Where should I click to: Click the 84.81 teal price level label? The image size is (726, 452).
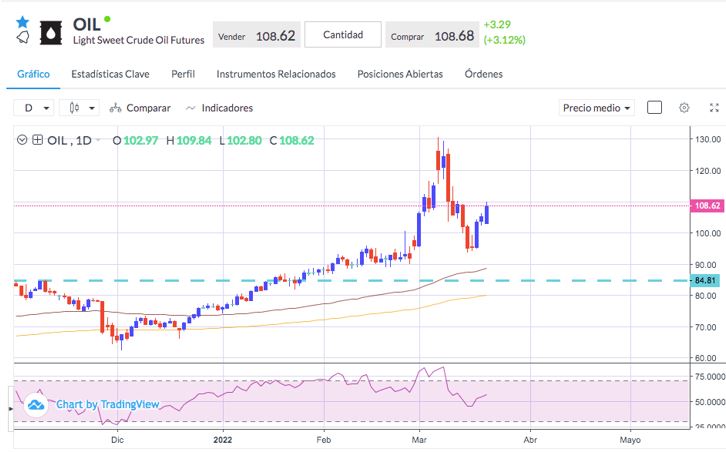point(705,280)
